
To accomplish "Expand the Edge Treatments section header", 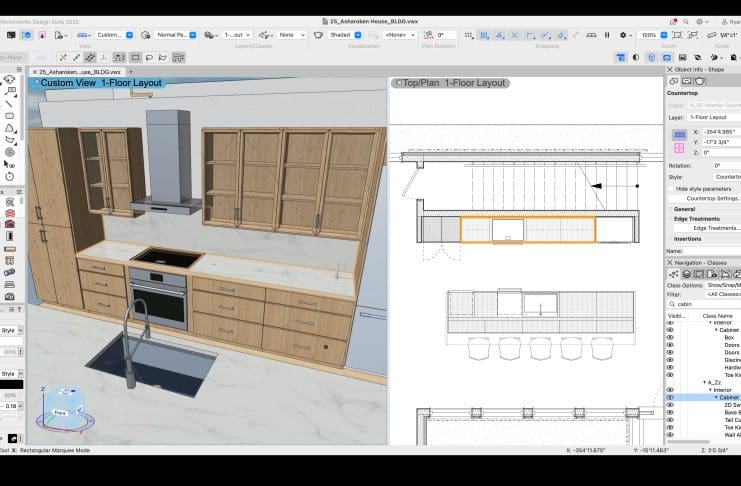I will (x=697, y=219).
